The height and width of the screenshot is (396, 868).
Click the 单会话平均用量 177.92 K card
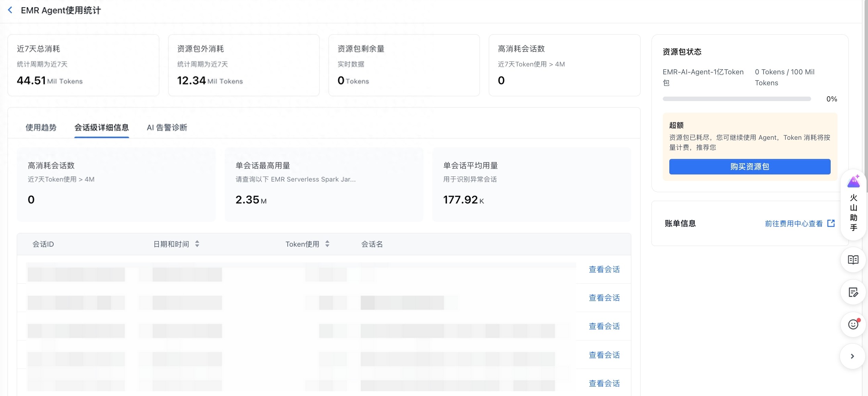click(x=532, y=185)
